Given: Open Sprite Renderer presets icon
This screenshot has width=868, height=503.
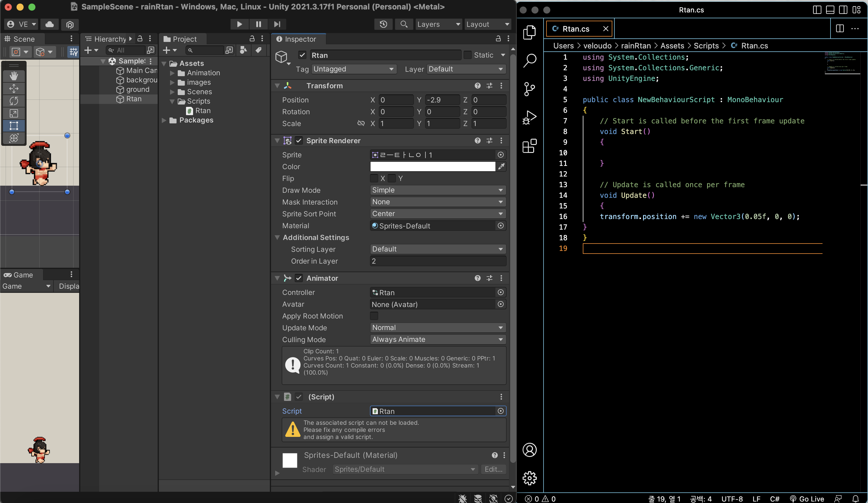Looking at the screenshot, I should coord(490,141).
